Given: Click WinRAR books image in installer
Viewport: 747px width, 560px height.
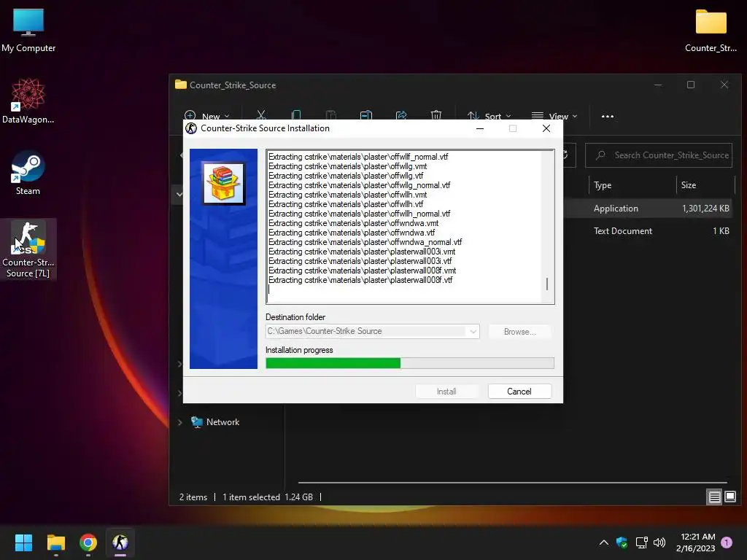Looking at the screenshot, I should 223,184.
